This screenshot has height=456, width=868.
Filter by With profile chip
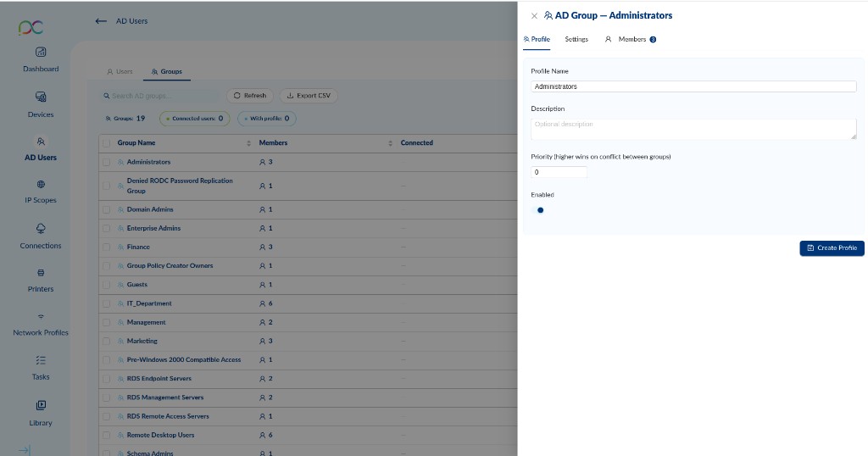point(267,119)
